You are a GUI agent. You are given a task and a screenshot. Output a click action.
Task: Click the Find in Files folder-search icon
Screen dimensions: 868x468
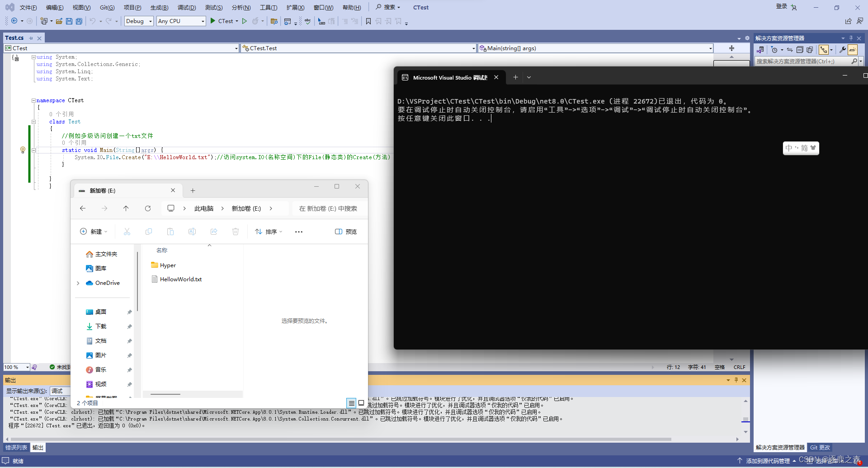[274, 21]
